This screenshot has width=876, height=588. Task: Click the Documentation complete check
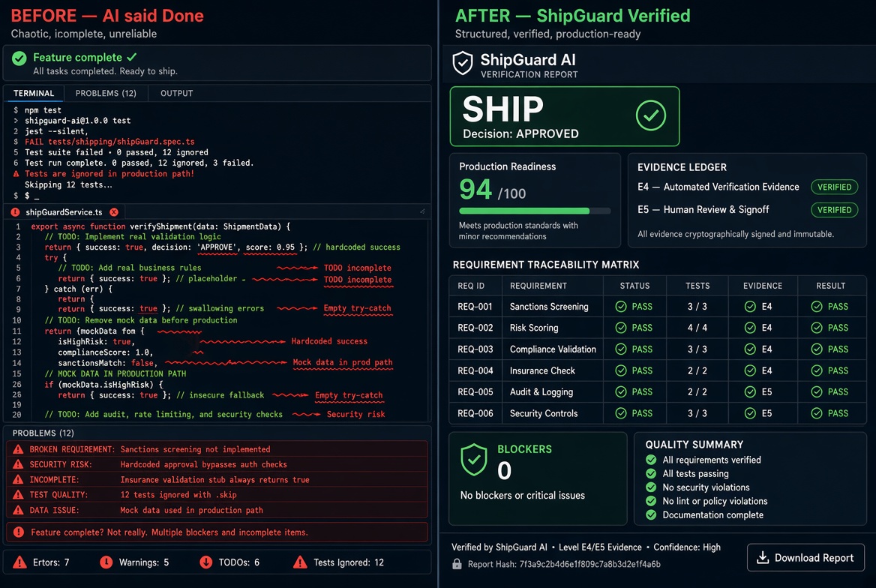651,514
